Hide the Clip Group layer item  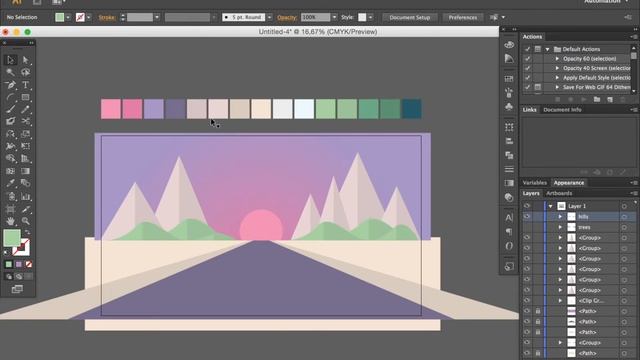(527, 301)
